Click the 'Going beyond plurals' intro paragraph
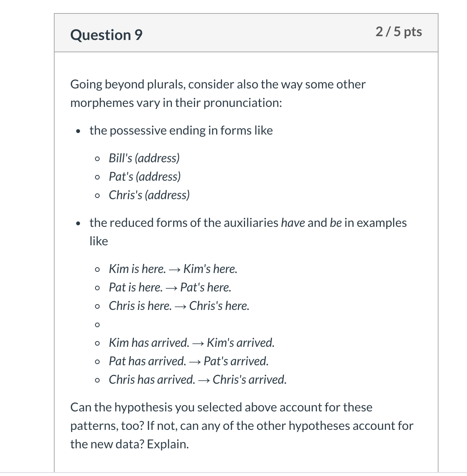Image resolution: width=467 pixels, height=476 pixels. click(x=218, y=93)
